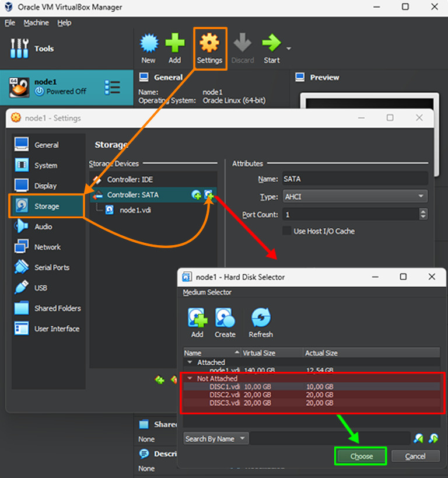Viewport: 448px width, 478px height.
Task: Collapse the Not Attached media group
Action: 190,378
